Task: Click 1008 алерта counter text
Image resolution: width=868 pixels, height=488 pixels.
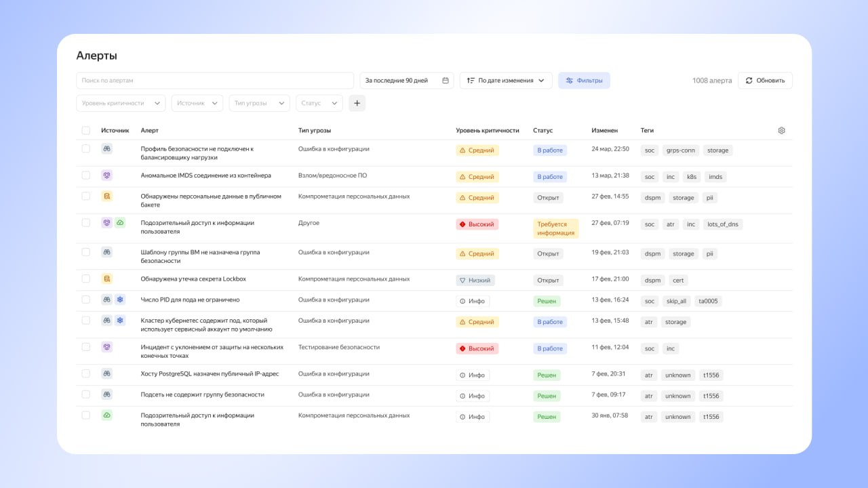Action: pos(712,81)
